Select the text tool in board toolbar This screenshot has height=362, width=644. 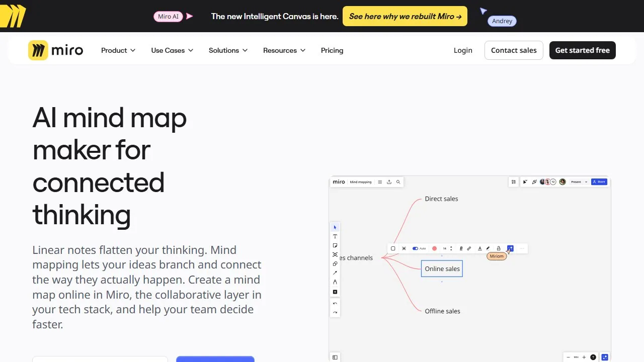[335, 236]
